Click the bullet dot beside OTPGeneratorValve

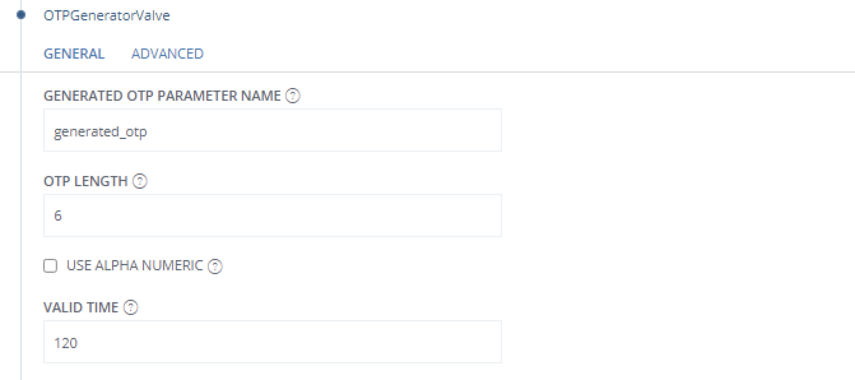pos(21,15)
